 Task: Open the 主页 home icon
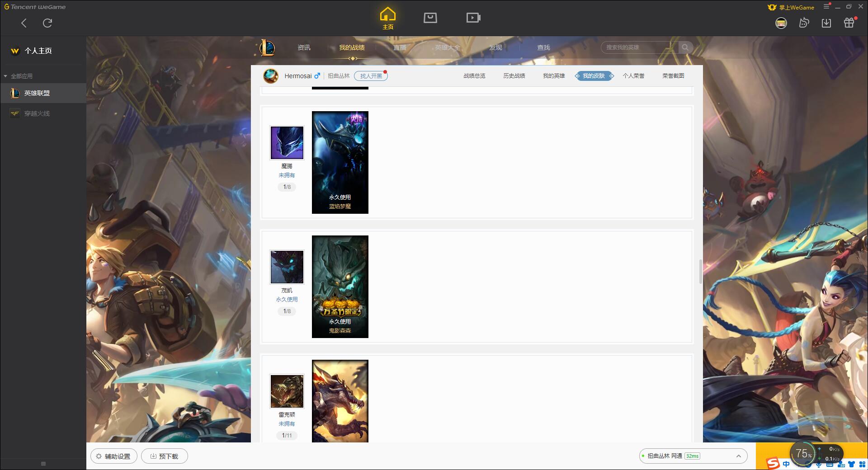[388, 19]
